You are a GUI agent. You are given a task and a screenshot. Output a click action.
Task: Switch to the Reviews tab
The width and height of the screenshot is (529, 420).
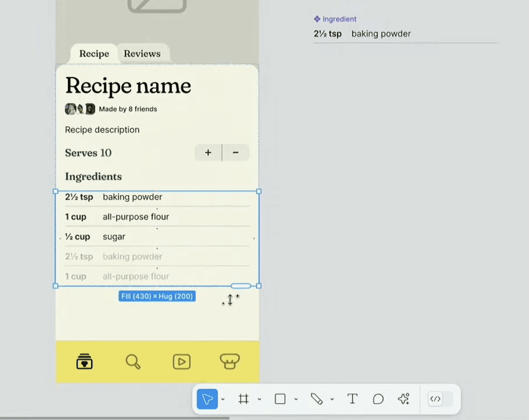coord(142,53)
